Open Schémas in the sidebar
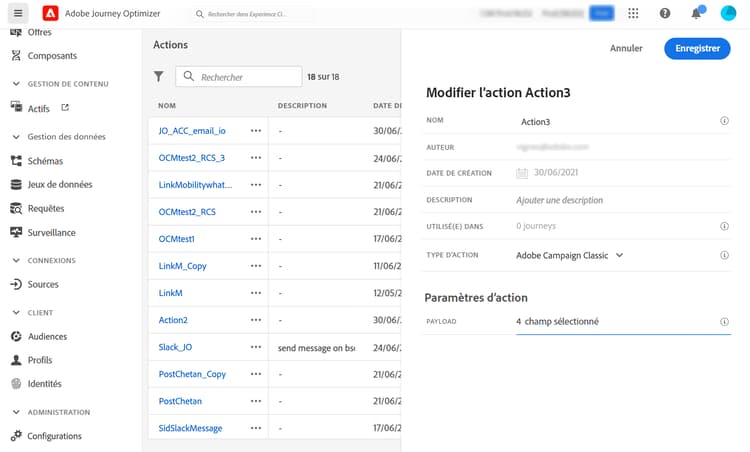This screenshot has height=452, width=750. coord(45,161)
